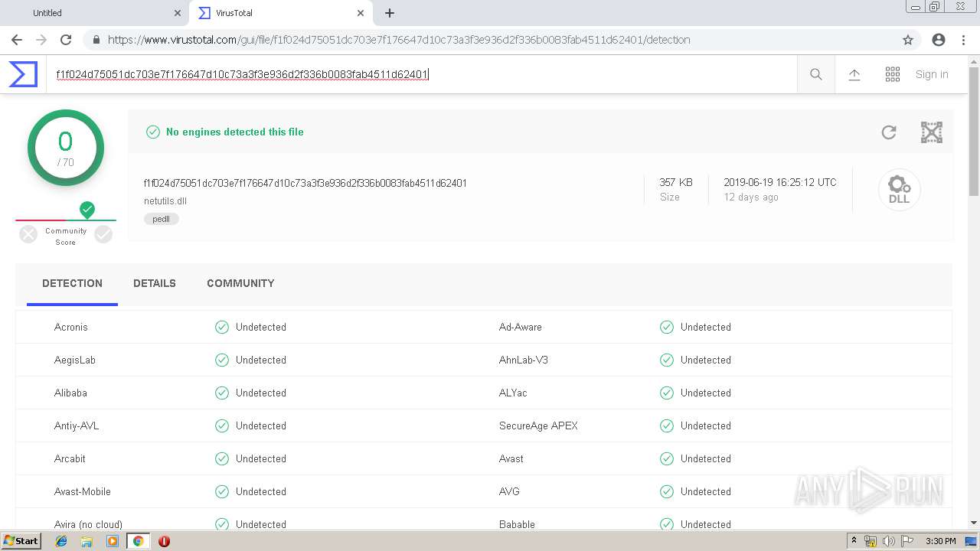Image resolution: width=980 pixels, height=551 pixels.
Task: Switch to the Untitled tab
Action: [96, 13]
